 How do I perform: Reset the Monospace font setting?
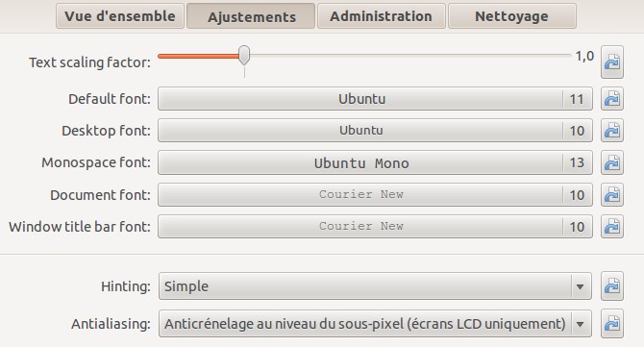(x=612, y=162)
